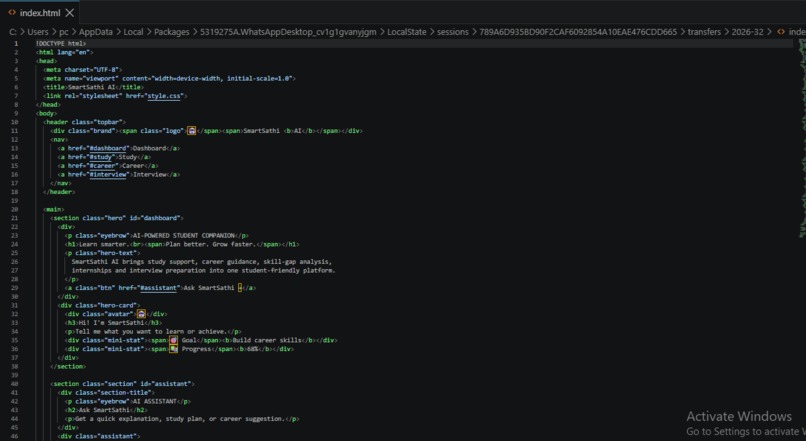
Task: Click the minimap at the editor's right edge
Action: tap(802, 139)
